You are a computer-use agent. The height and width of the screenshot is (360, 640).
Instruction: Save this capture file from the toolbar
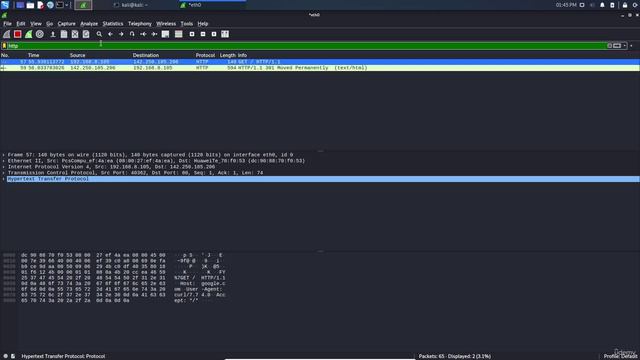click(64, 34)
